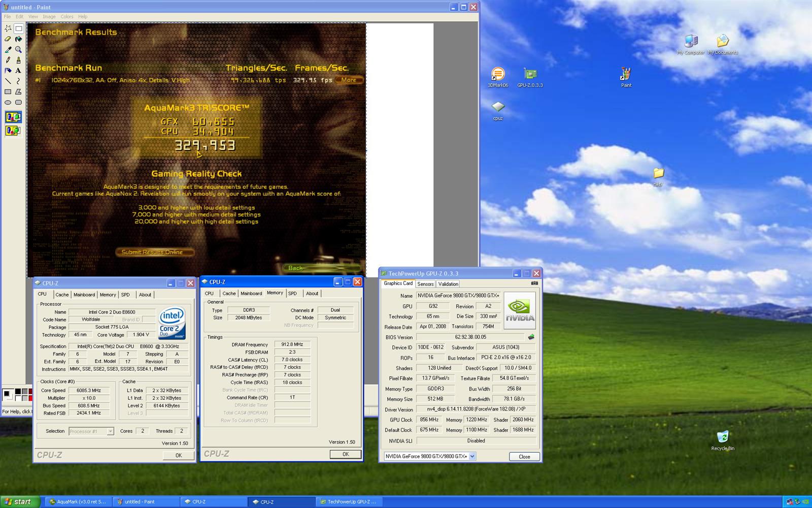Switch to the Sensors tab in GPU-Z

tap(425, 284)
